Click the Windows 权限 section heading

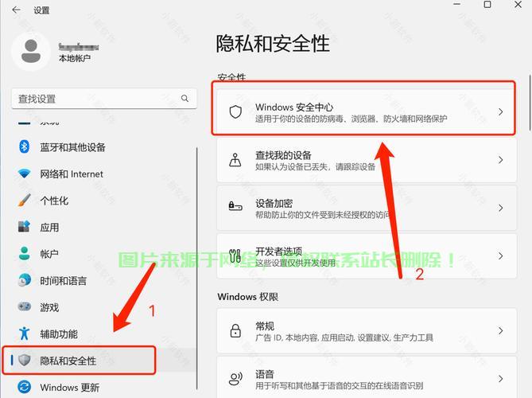pyautogui.click(x=248, y=297)
